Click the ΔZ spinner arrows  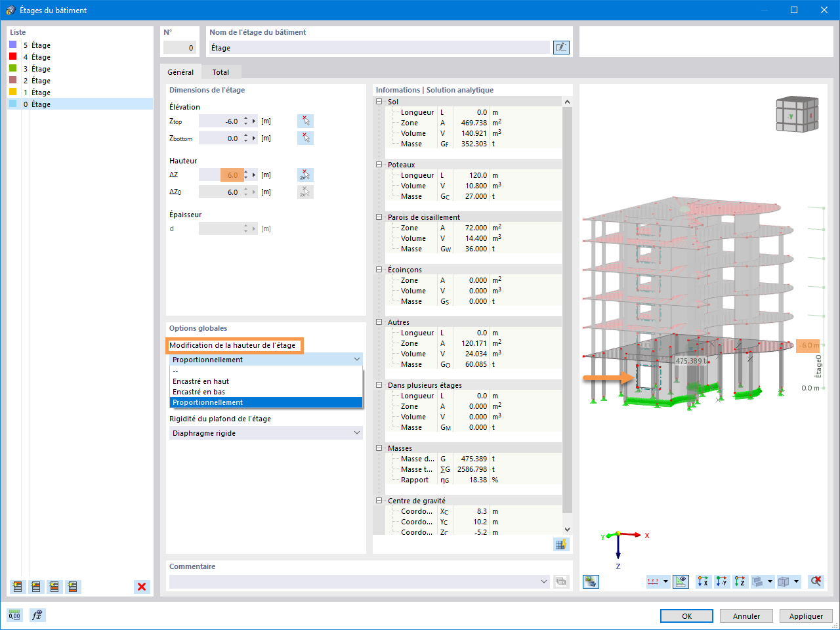coord(246,175)
